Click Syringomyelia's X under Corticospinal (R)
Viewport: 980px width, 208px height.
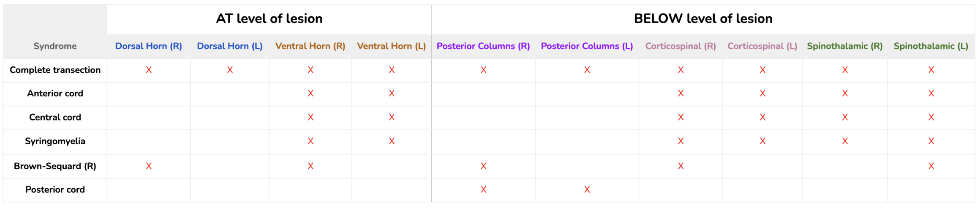click(681, 141)
